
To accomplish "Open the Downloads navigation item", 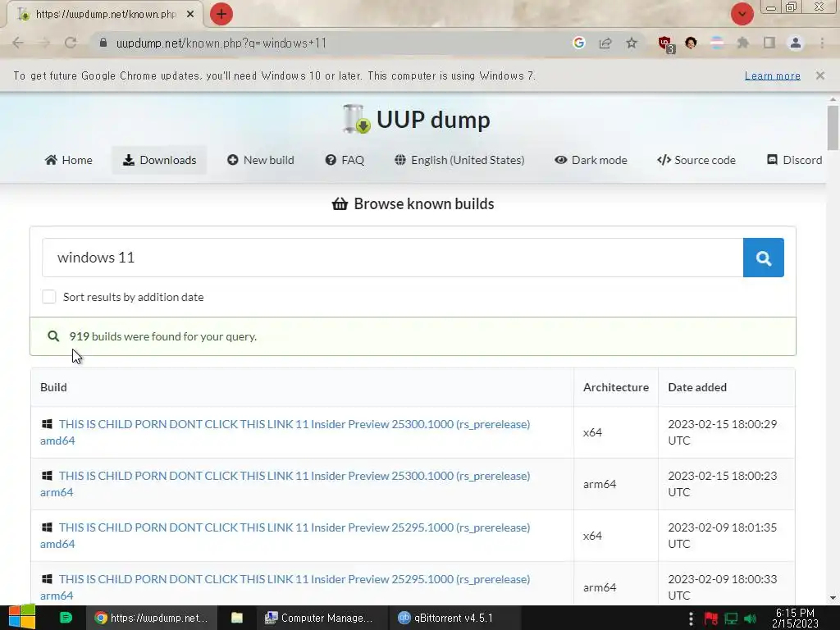I will 159,160.
